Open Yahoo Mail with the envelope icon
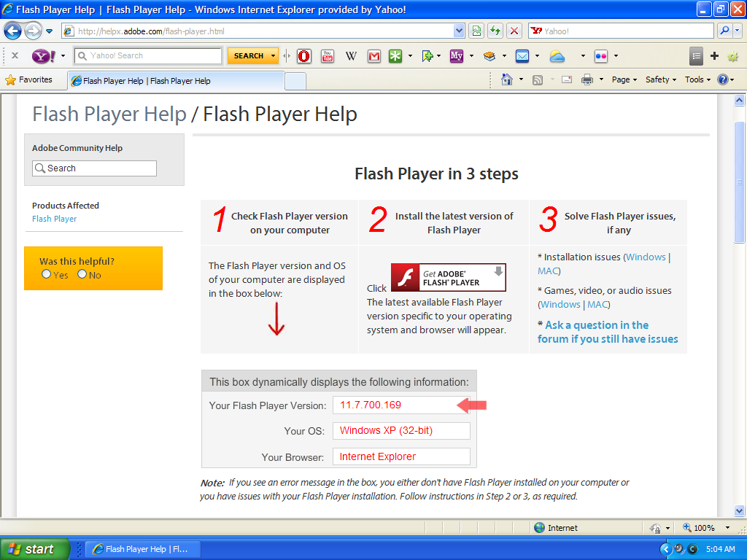 521,56
